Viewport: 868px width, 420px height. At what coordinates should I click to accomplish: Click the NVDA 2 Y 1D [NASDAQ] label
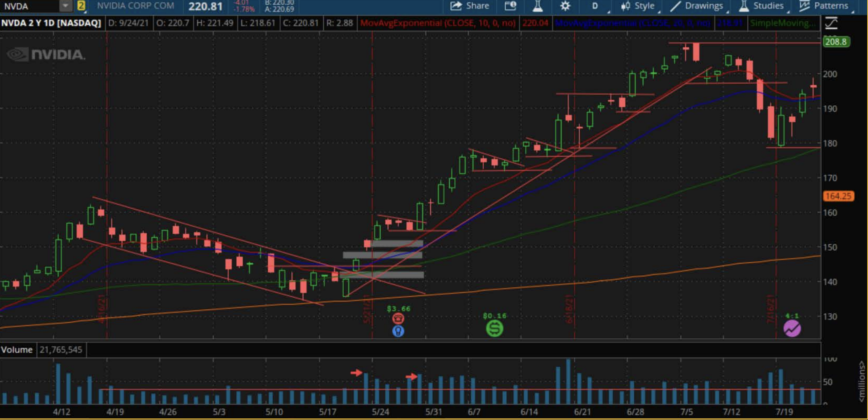tap(51, 23)
